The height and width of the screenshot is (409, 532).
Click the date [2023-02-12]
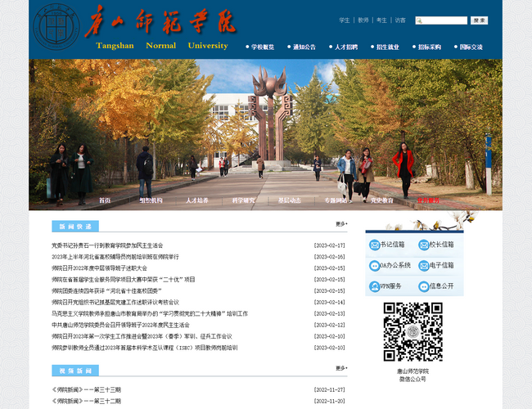[x=330, y=326]
